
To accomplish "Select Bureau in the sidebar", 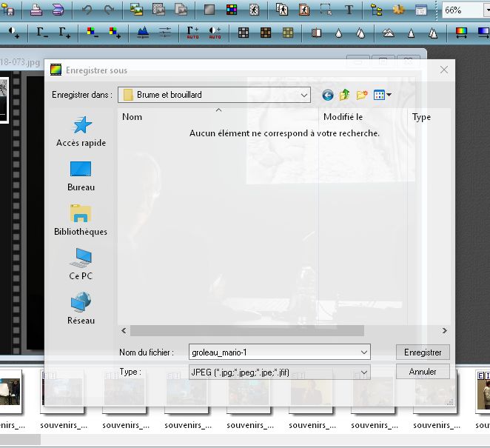I will pyautogui.click(x=81, y=176).
